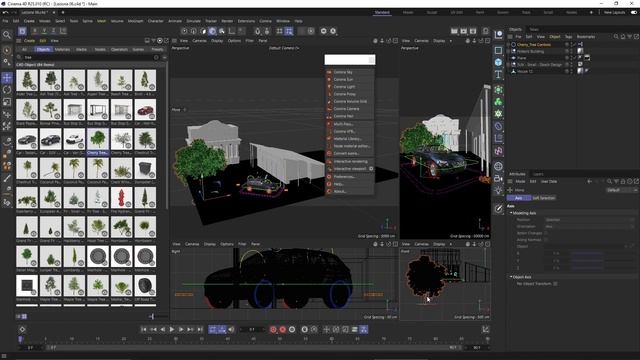
Task: Open the Corona menu in the menu bar
Action: 265,21
